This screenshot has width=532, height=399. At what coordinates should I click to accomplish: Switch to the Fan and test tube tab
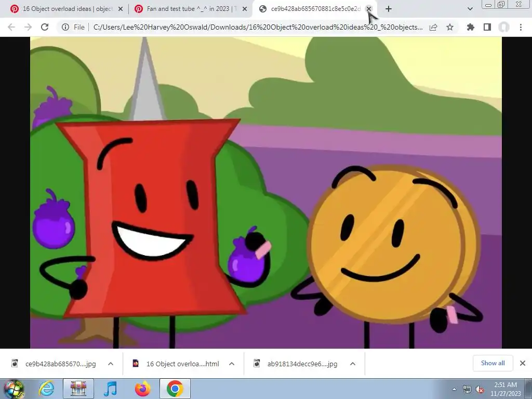tap(192, 9)
